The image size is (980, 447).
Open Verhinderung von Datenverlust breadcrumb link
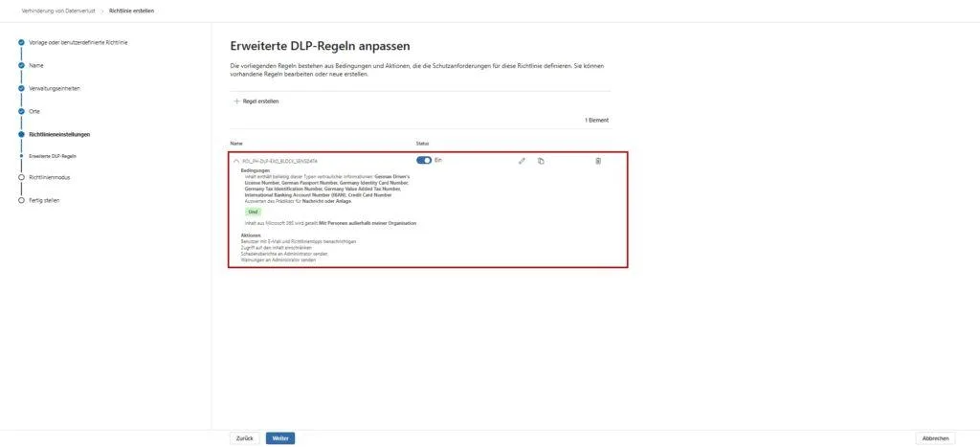59,11
